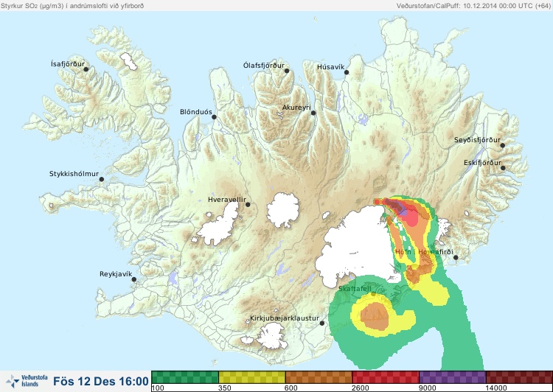Click the green 100 legend swatch

coord(185,377)
